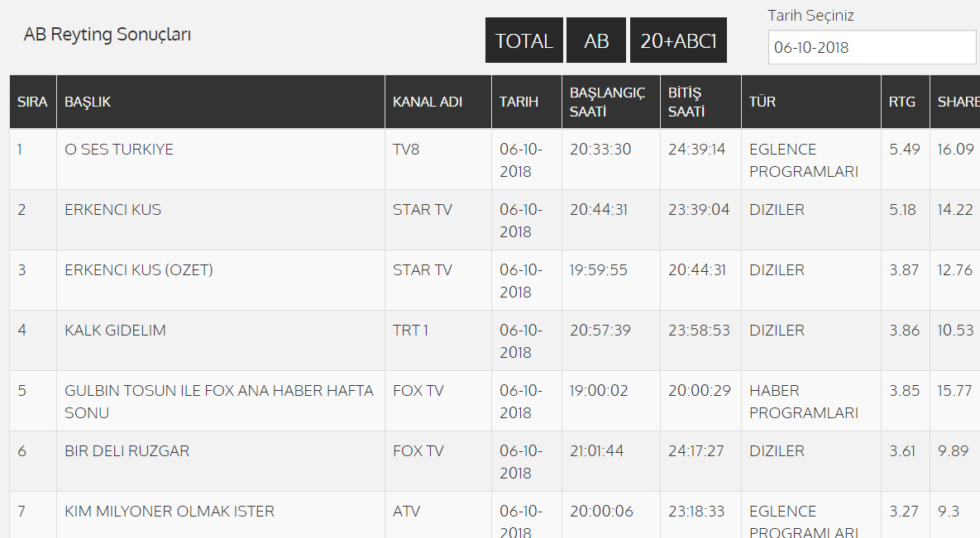Select the AB ratings tab
The height and width of the screenshot is (538, 980).
[596, 40]
